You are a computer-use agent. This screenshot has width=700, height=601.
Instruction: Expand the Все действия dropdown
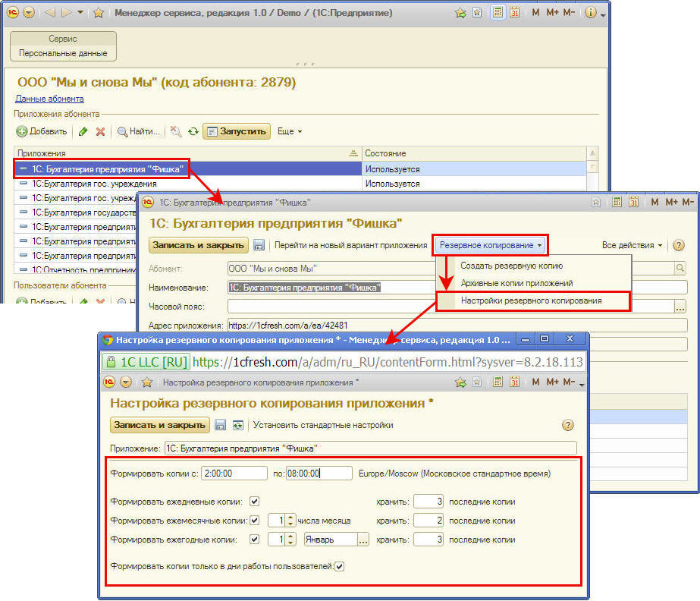[x=632, y=245]
